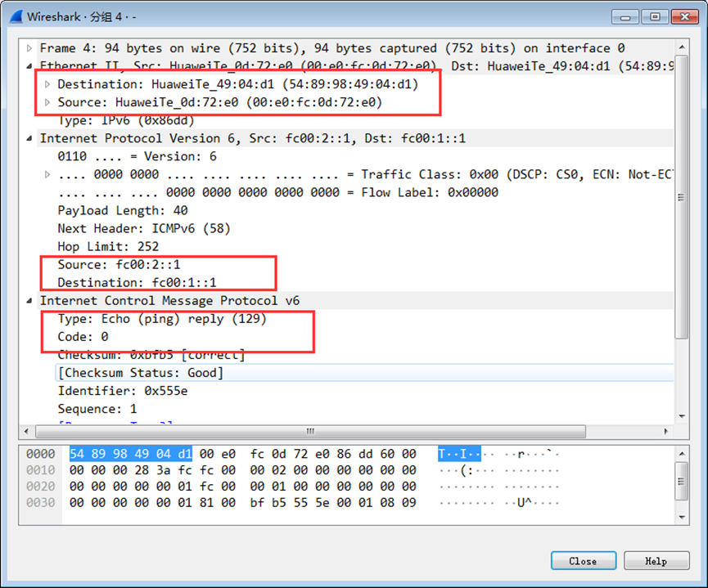Click the left arrow of horizontal scrollbar
708x588 pixels.
(26, 432)
